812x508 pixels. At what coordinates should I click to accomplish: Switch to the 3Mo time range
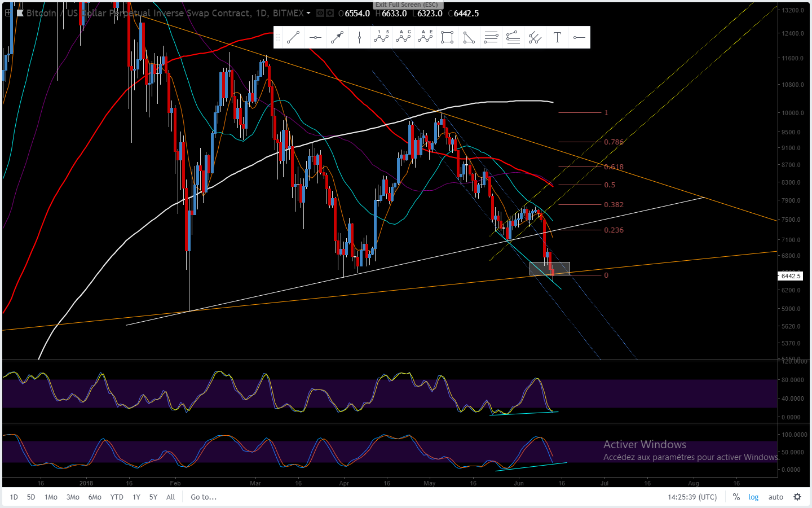73,497
